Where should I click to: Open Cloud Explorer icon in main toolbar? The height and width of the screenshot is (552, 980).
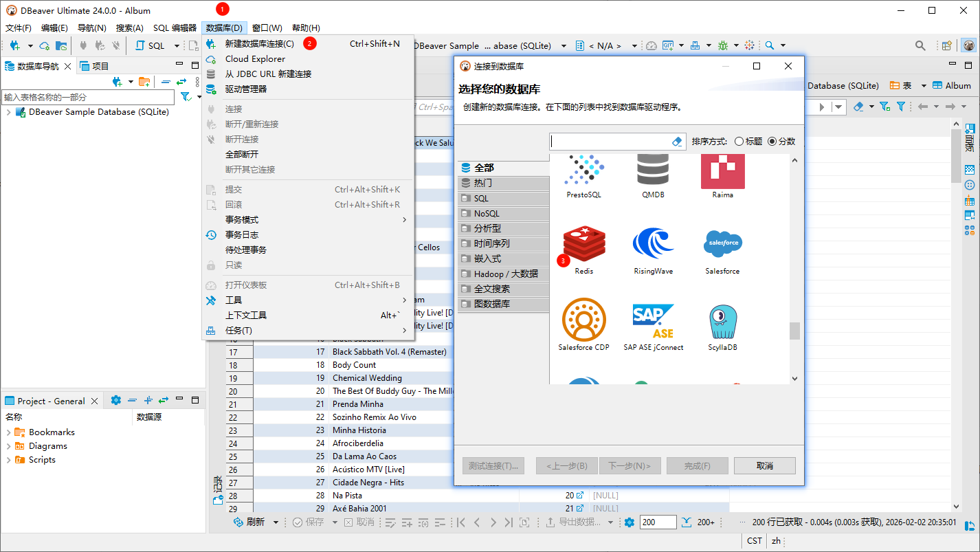coord(45,45)
